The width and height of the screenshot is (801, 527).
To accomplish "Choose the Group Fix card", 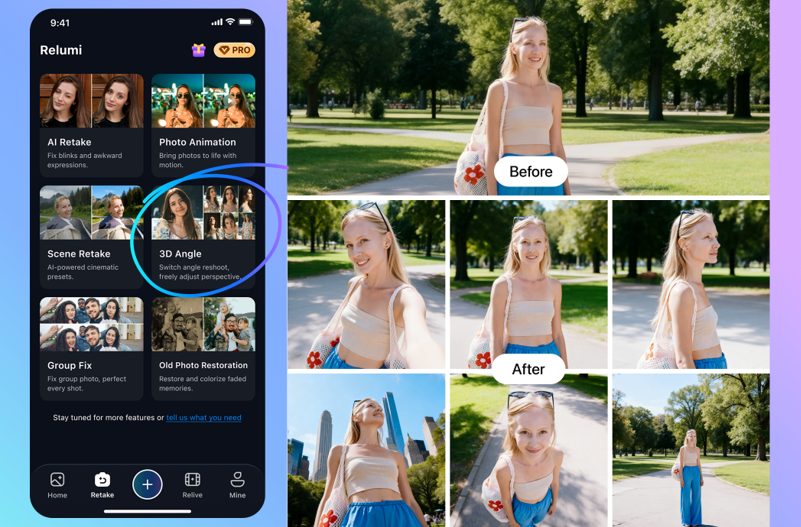I will point(92,345).
